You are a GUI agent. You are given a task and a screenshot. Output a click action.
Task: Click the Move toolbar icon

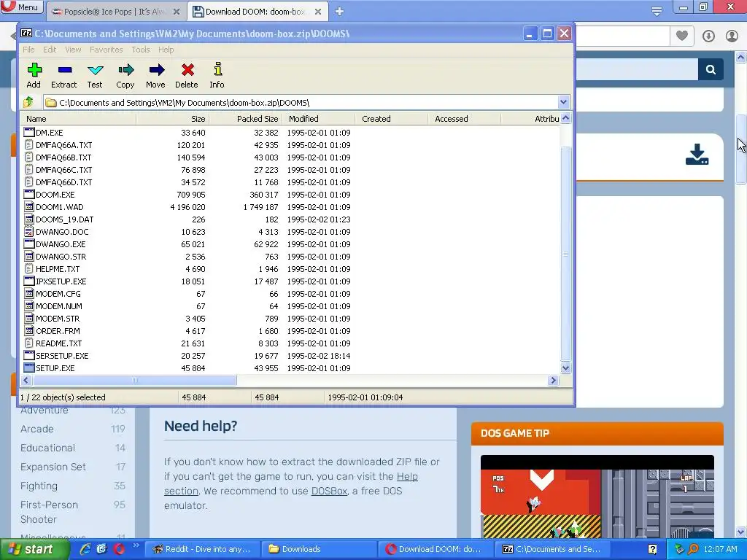click(x=156, y=71)
